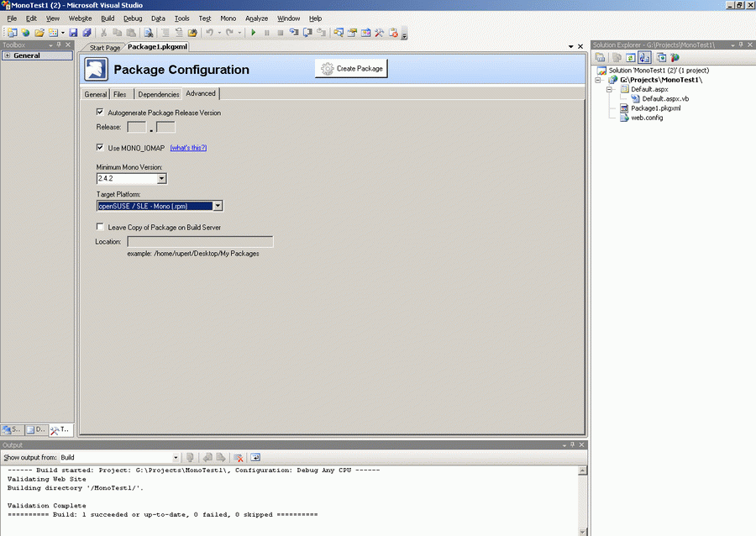756x536 pixels.
Task: Select web.config in Solution Explorer
Action: 647,118
